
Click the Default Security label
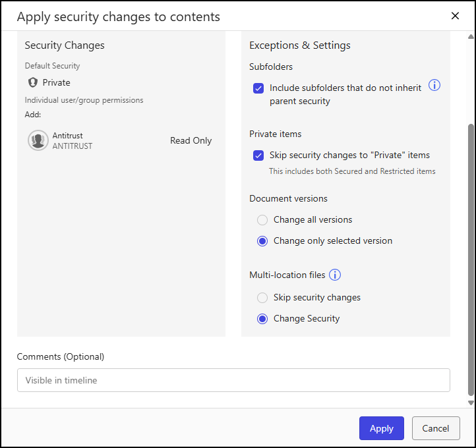click(52, 66)
